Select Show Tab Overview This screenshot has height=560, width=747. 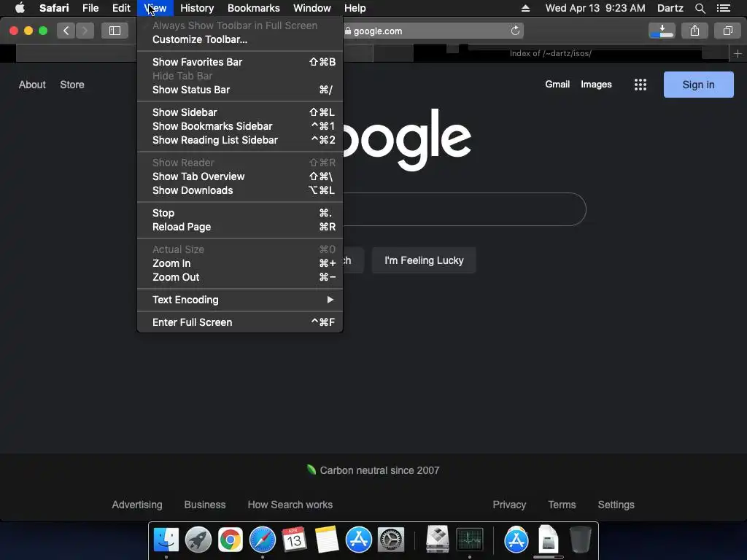pos(239,176)
